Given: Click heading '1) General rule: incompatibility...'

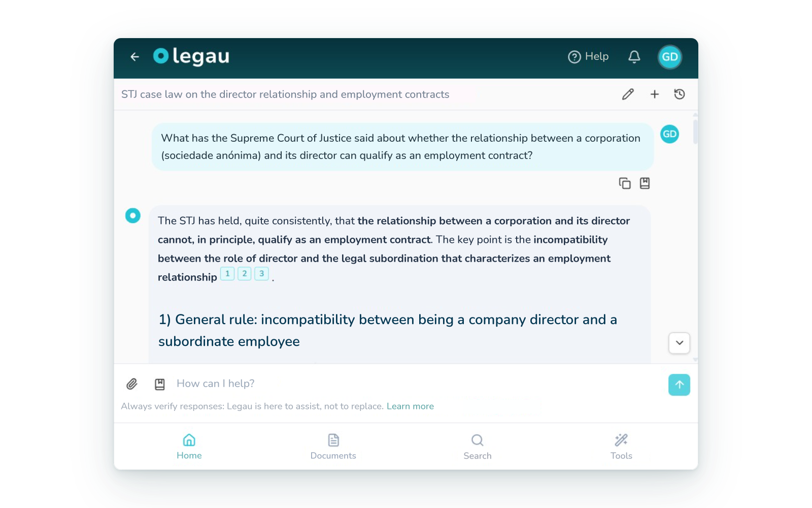Looking at the screenshot, I should [388, 330].
